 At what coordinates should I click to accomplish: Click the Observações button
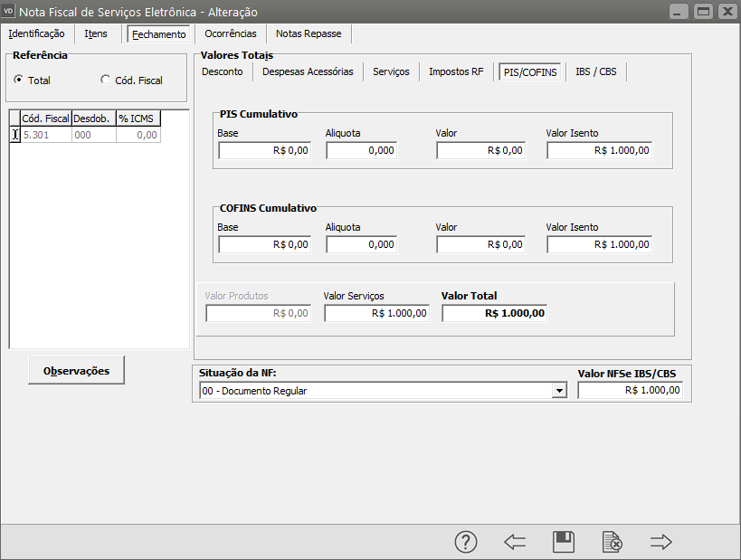click(x=76, y=371)
